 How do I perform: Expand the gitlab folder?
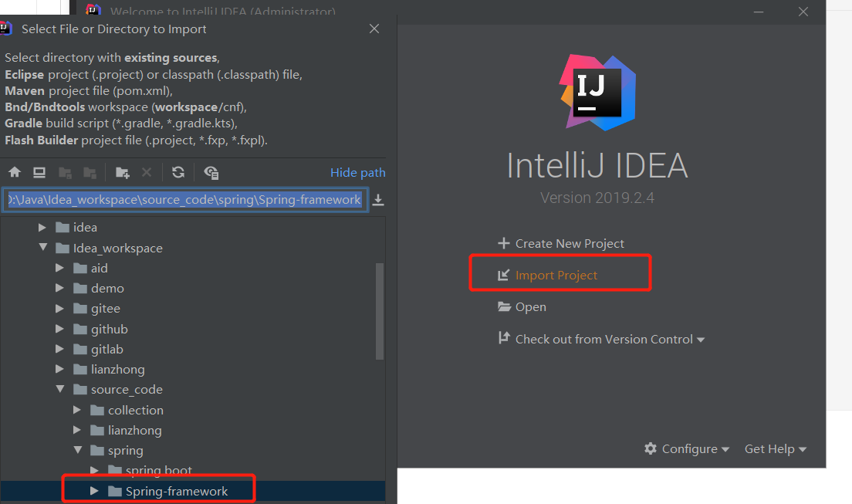pyautogui.click(x=59, y=349)
